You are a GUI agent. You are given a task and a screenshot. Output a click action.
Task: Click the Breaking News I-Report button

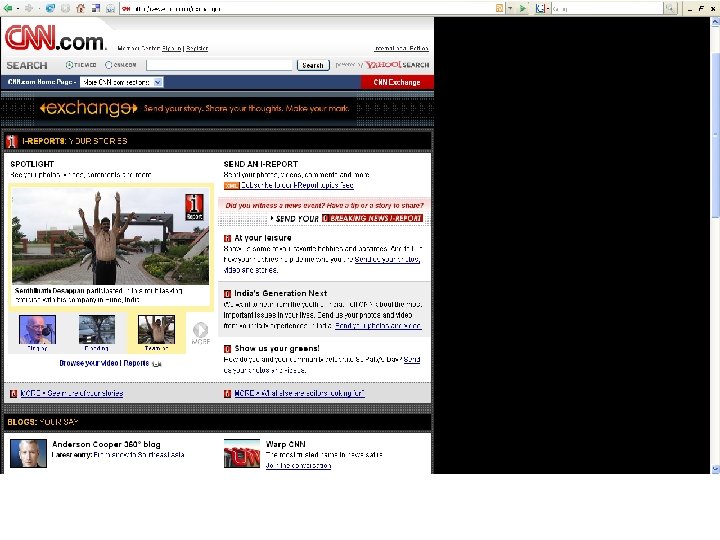(x=372, y=219)
